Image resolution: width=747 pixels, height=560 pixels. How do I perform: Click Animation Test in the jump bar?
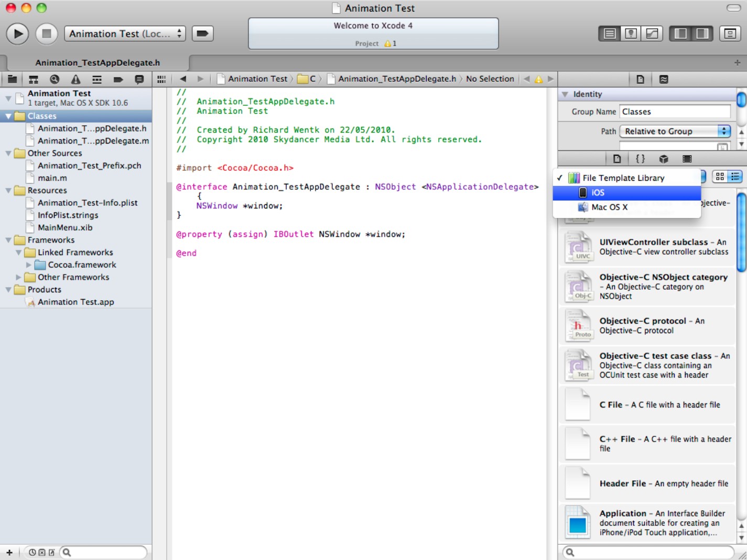click(x=252, y=79)
